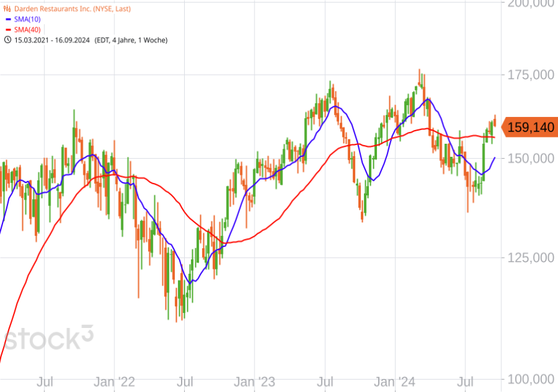Screen dimensions: 558x392
Task: Click the 150,000 price axis label
Action: point(530,159)
